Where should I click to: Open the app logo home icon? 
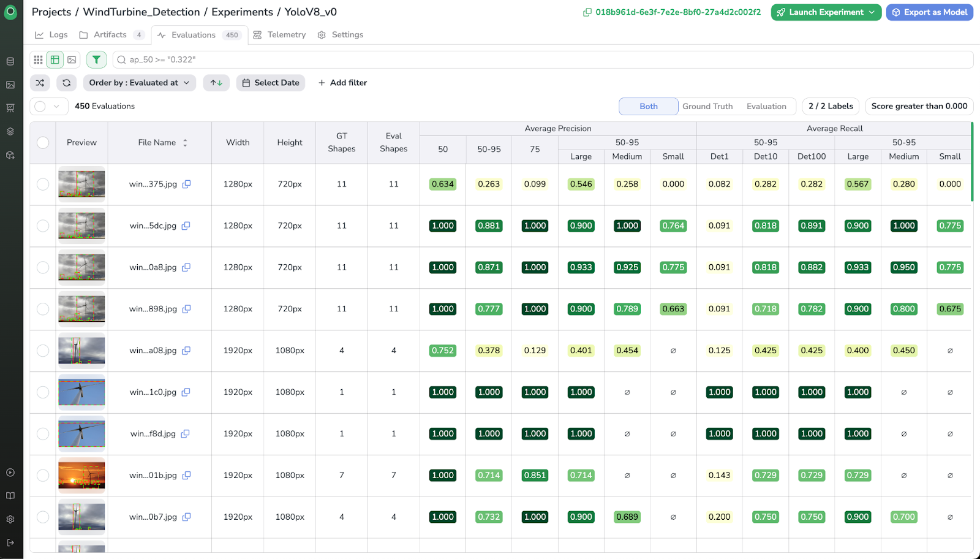(x=10, y=12)
